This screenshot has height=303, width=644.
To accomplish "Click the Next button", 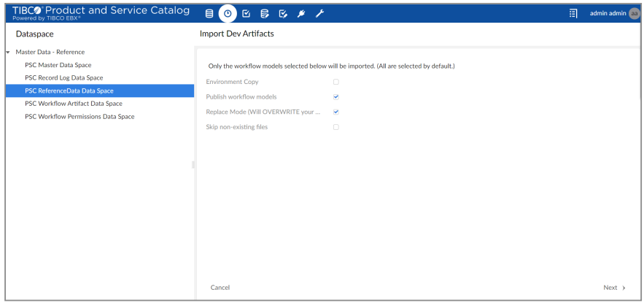I will 614,288.
